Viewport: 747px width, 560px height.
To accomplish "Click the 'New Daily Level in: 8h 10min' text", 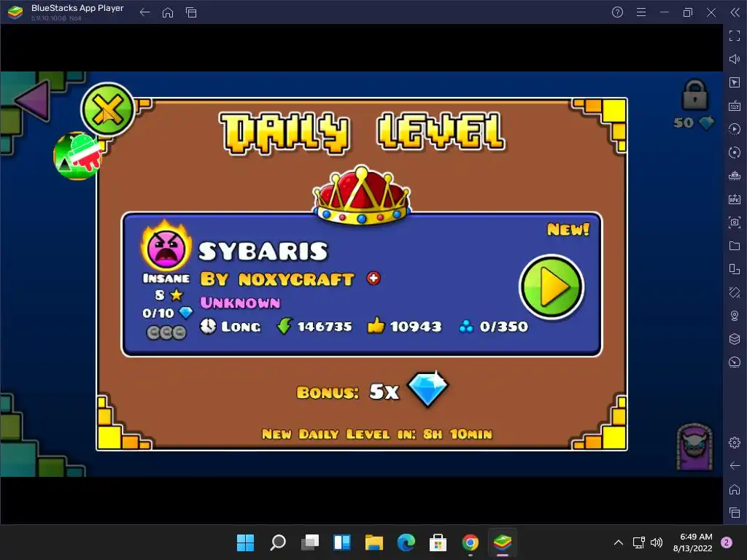I will (x=377, y=435).
